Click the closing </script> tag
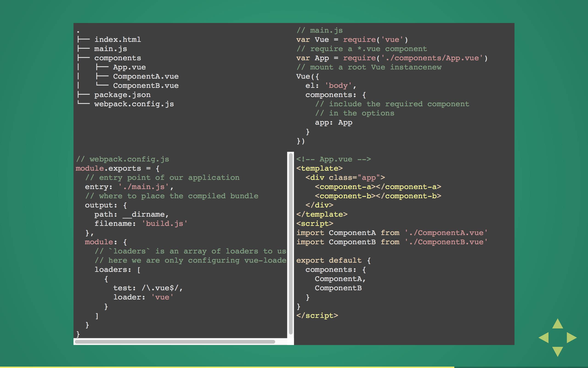The image size is (588, 368). [x=317, y=316]
